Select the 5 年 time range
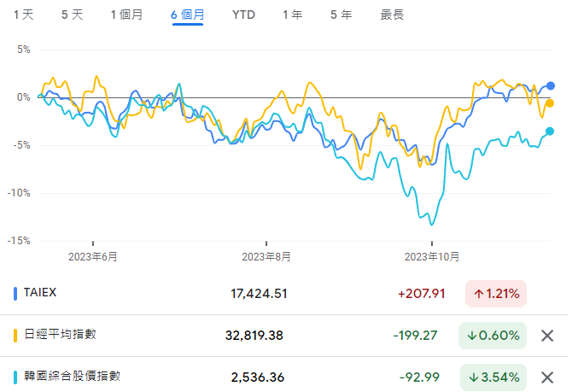Viewport: 572px width, 392px height. point(340,15)
